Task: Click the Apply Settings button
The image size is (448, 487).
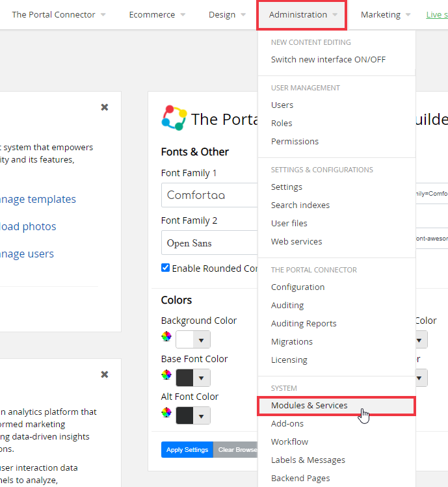Action: [187, 450]
